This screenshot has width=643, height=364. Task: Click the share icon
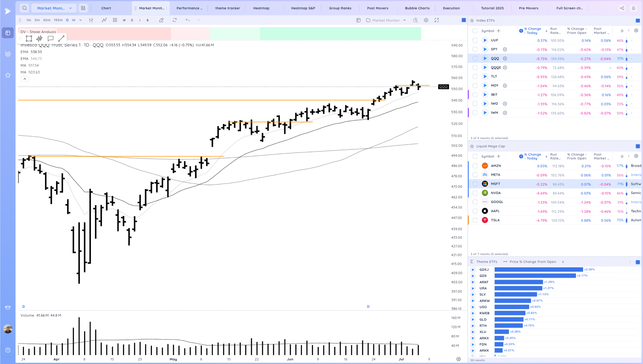point(622,8)
